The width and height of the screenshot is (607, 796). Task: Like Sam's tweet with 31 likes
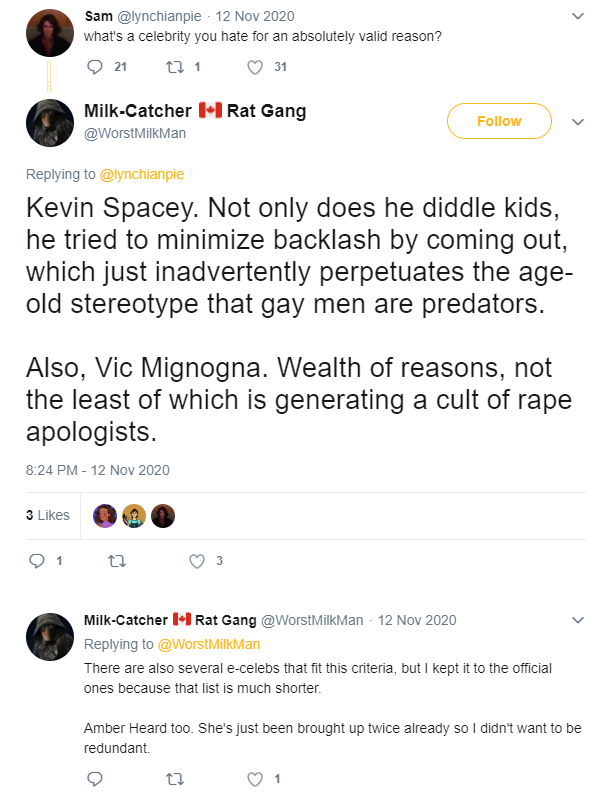pos(255,67)
